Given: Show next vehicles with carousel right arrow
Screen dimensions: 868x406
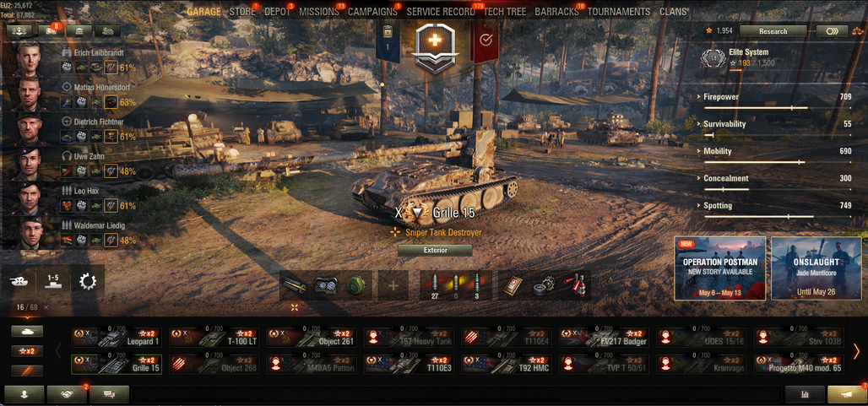Looking at the screenshot, I should tap(856, 350).
